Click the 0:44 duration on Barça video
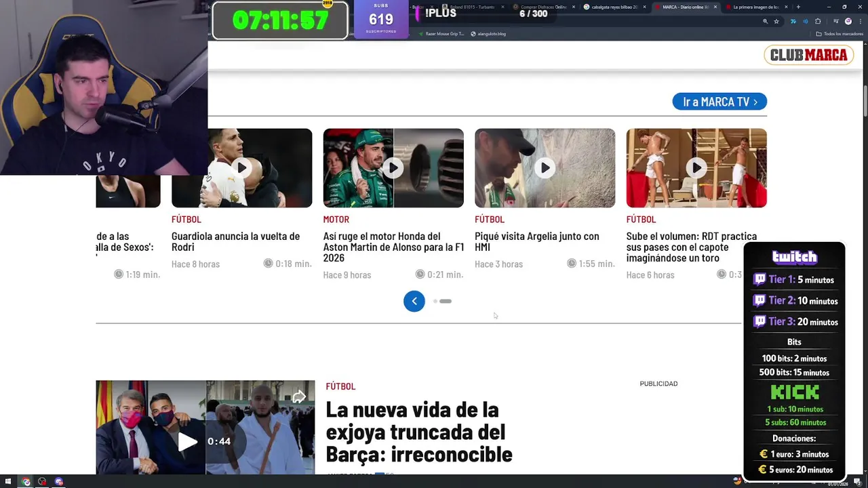 coord(219,441)
